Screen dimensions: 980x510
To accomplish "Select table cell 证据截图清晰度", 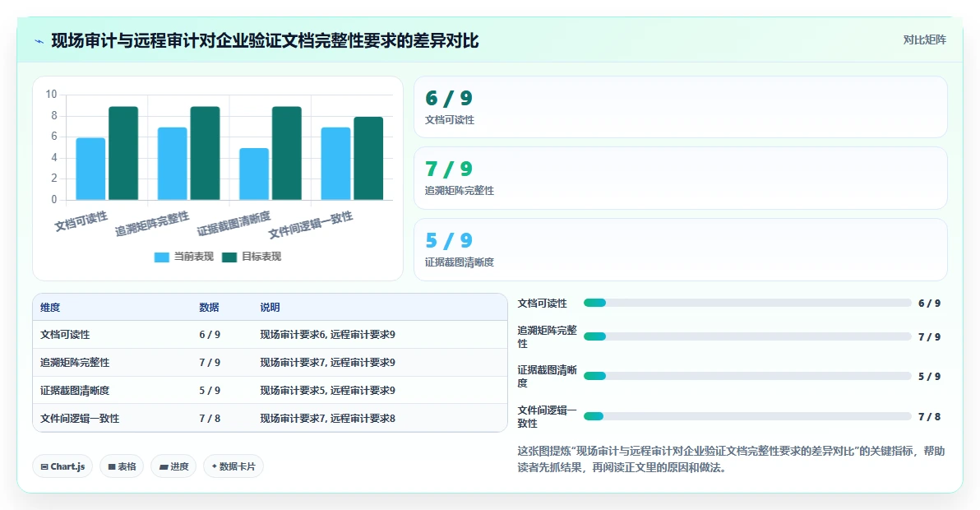I will pos(75,391).
